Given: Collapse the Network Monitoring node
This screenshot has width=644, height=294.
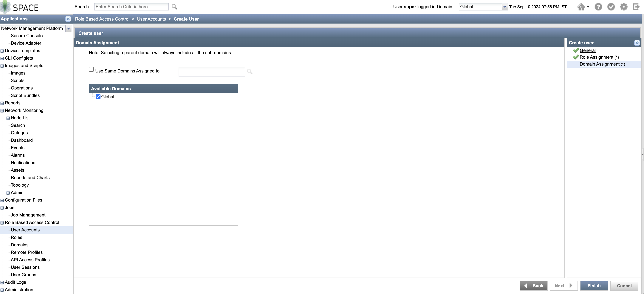Looking at the screenshot, I should 2,111.
